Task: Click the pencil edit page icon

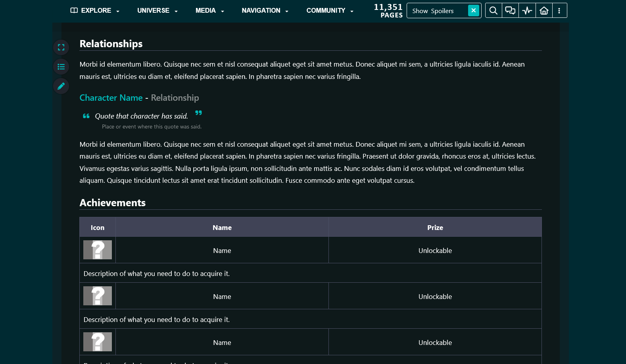Action: (61, 86)
